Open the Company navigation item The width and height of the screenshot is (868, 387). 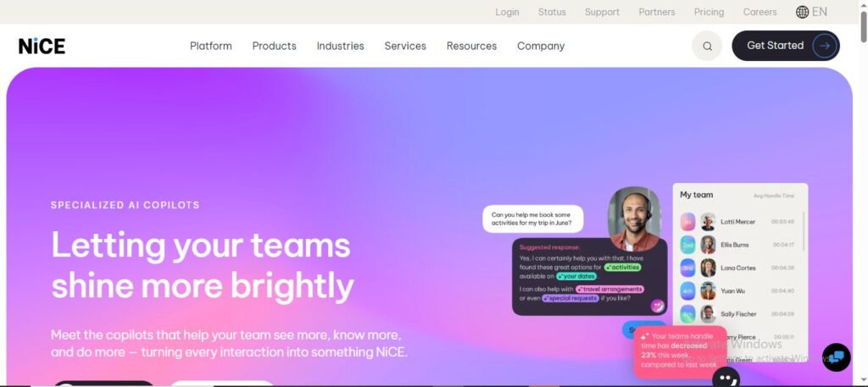click(541, 46)
